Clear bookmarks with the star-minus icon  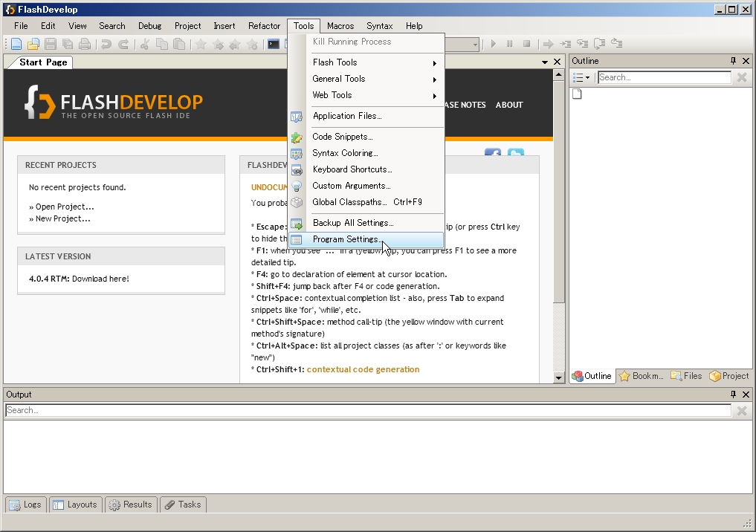[x=252, y=45]
